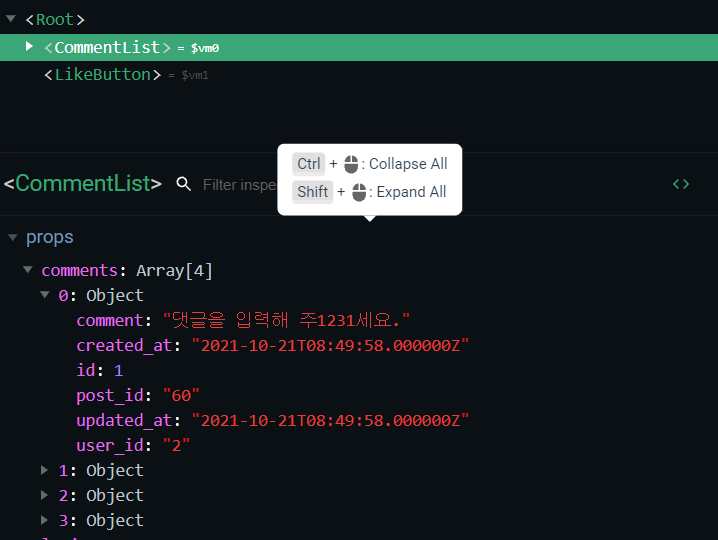
Task: Open component in editor code icon
Action: pyautogui.click(x=681, y=184)
